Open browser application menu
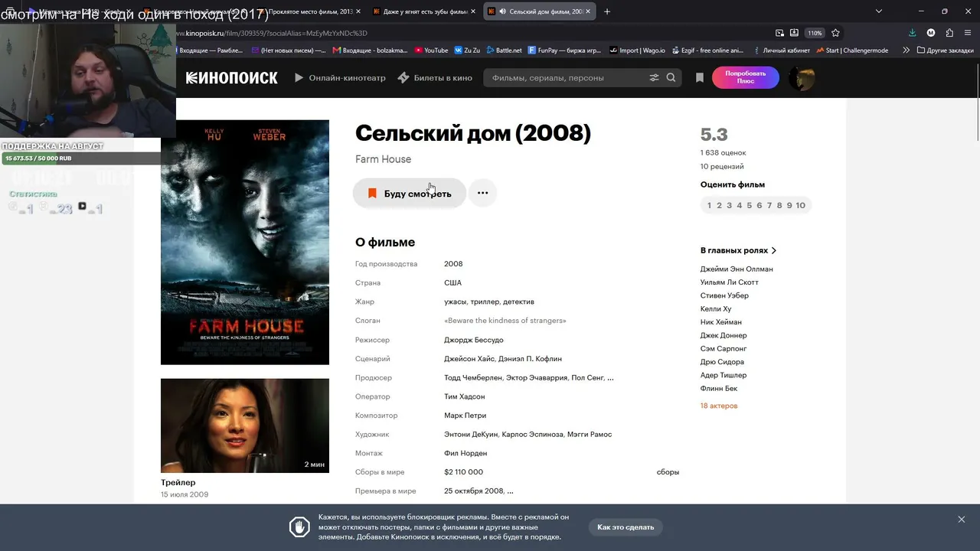 tap(968, 33)
